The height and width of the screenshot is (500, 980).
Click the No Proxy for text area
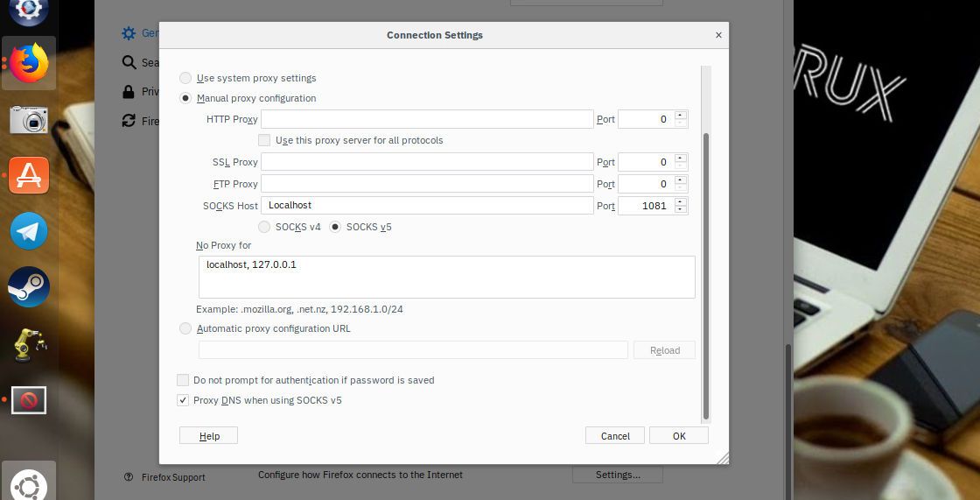[x=447, y=278]
